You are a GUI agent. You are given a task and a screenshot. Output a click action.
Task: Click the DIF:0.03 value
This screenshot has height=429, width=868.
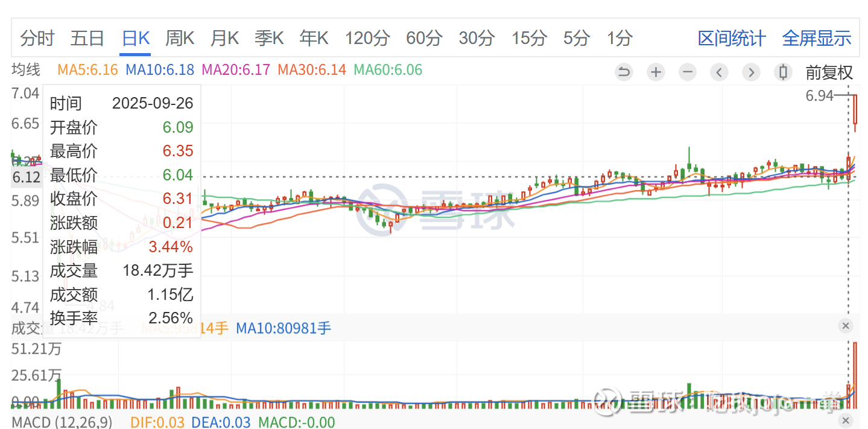(158, 422)
